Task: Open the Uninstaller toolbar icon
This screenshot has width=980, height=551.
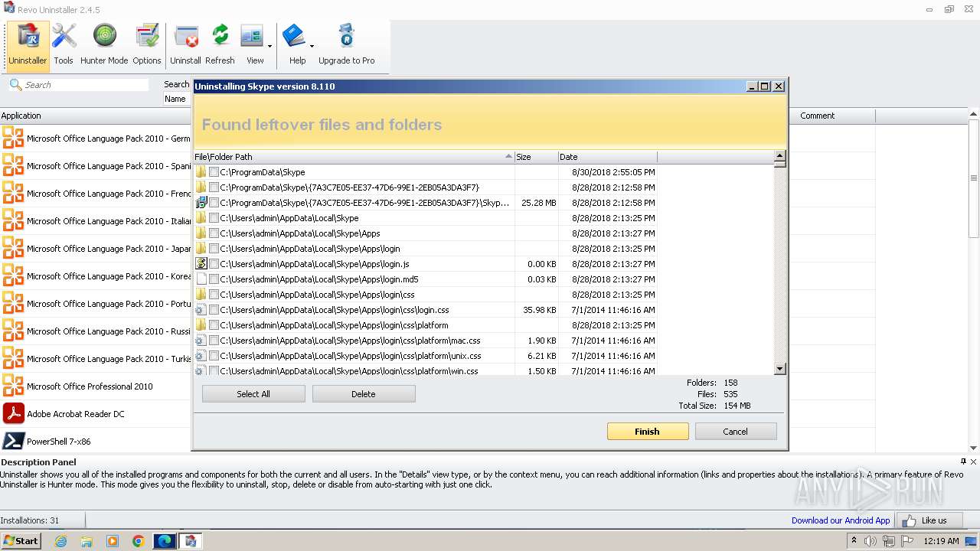Action: 28,44
